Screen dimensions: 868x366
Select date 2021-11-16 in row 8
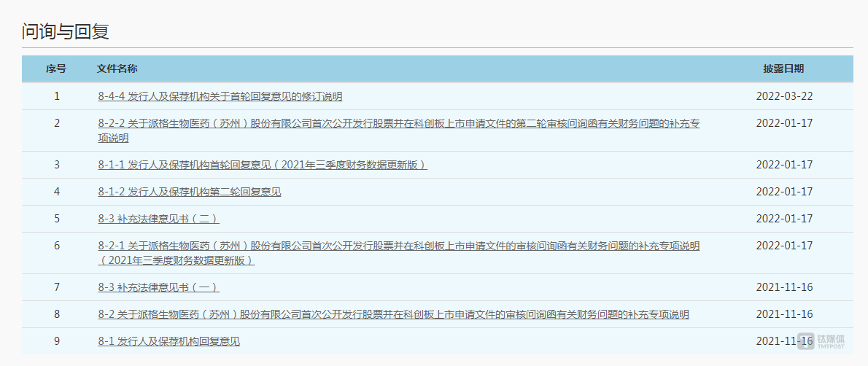pos(784,314)
